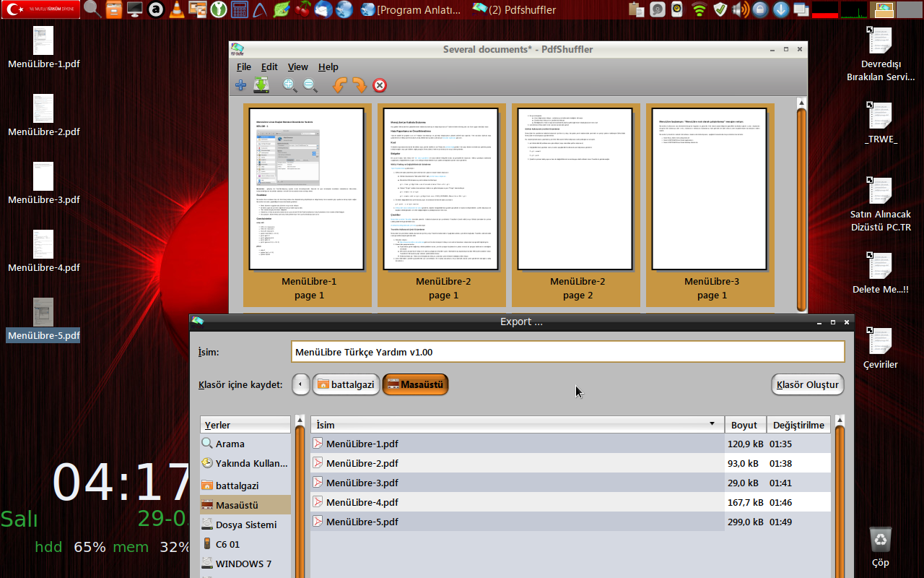Select the MenüLibre-2 page 2 thumbnail

coord(576,205)
